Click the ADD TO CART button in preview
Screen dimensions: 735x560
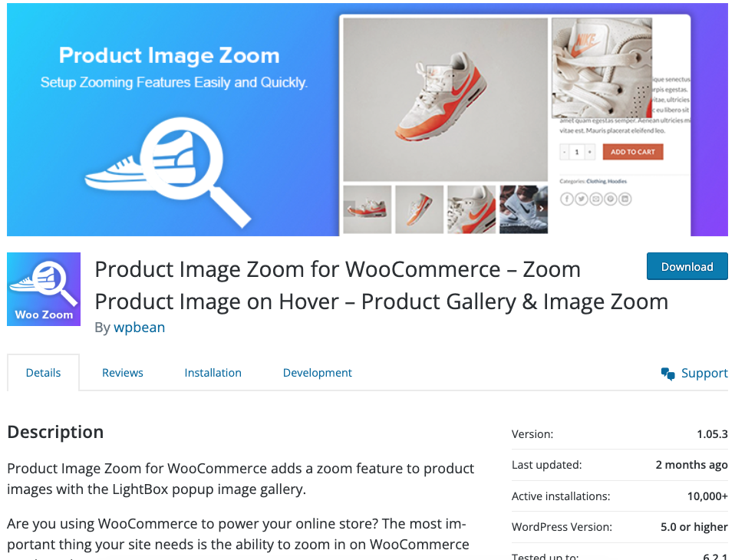click(633, 152)
